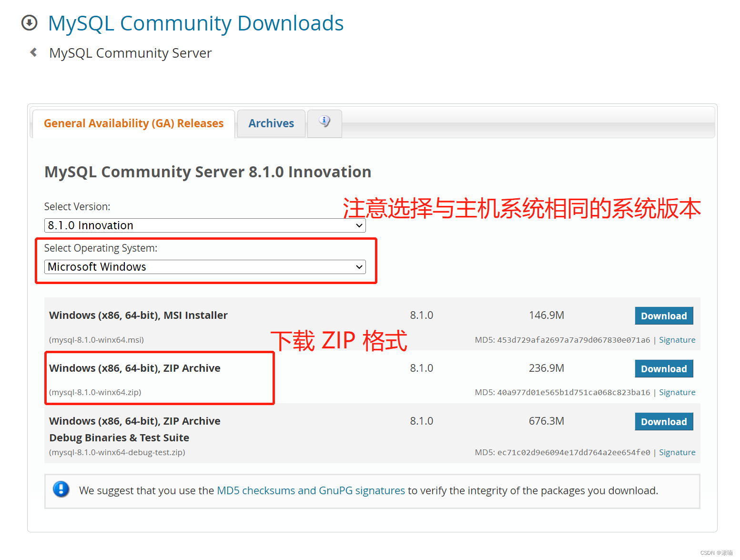
Task: Open Signature link for the debug-test zip
Action: 677,452
